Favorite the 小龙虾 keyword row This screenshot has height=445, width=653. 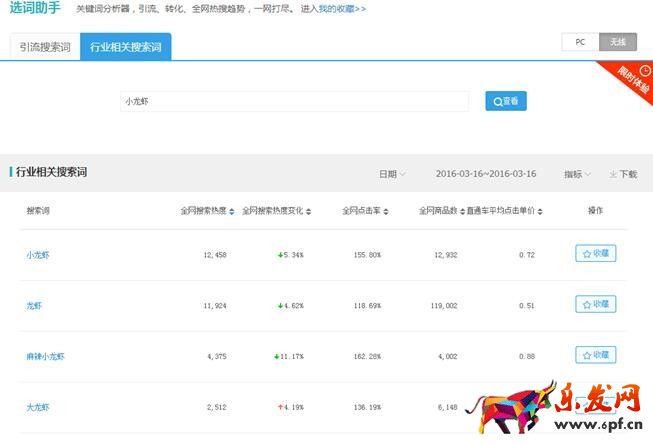point(595,254)
